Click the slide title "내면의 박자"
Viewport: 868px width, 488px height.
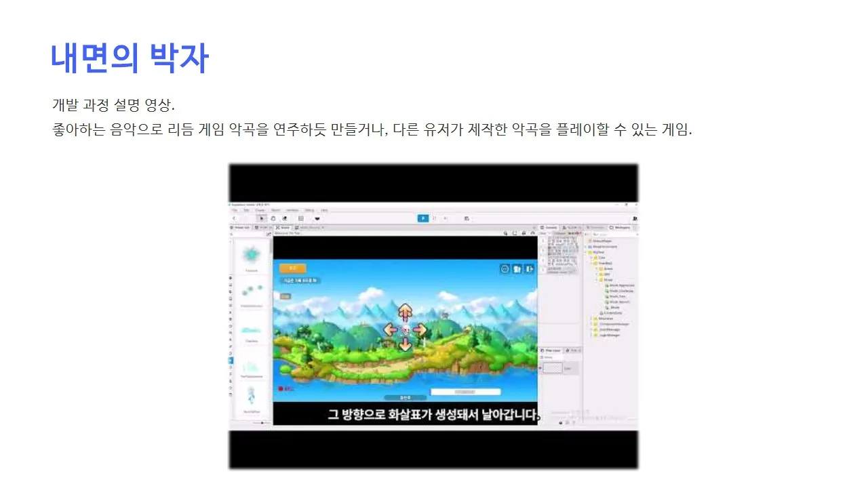(x=129, y=58)
